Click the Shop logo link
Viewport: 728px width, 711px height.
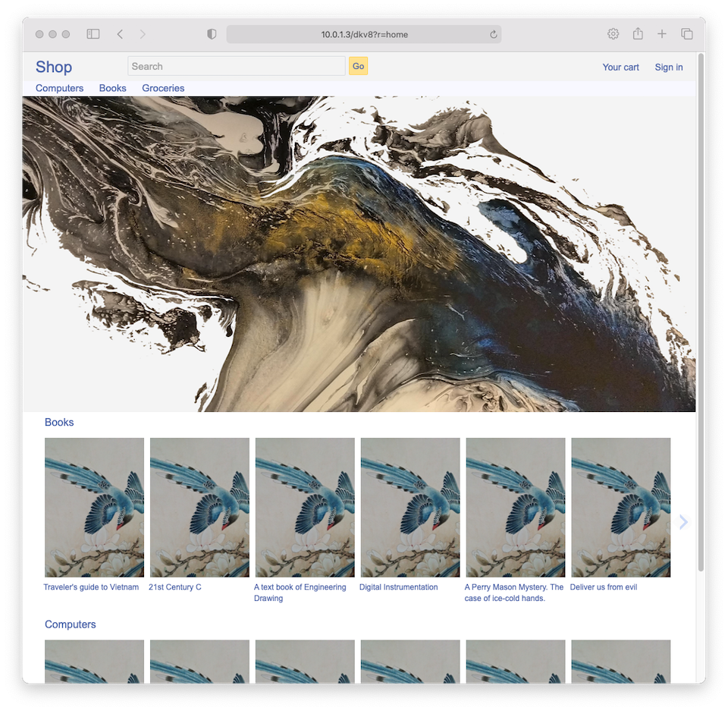54,67
